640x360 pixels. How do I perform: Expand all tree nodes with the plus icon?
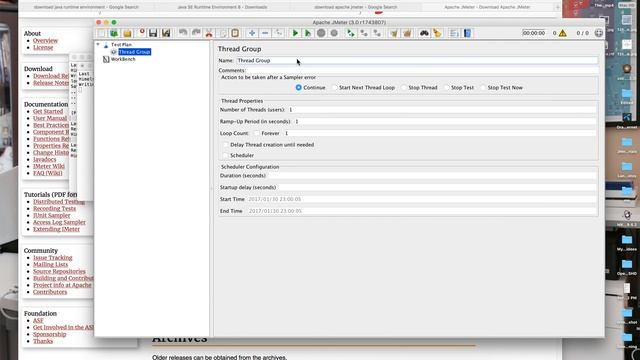tap(252, 33)
